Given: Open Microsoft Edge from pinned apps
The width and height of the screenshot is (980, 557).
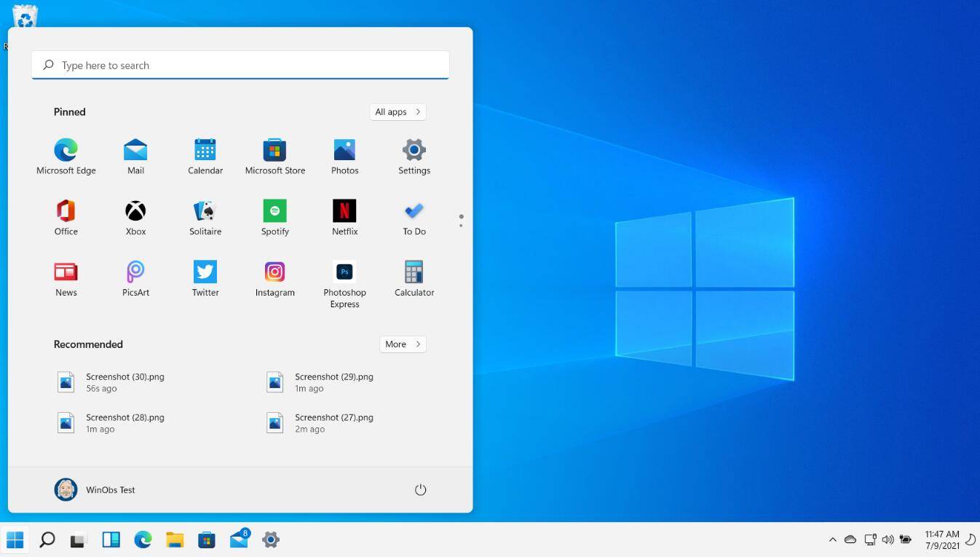Looking at the screenshot, I should (x=66, y=157).
